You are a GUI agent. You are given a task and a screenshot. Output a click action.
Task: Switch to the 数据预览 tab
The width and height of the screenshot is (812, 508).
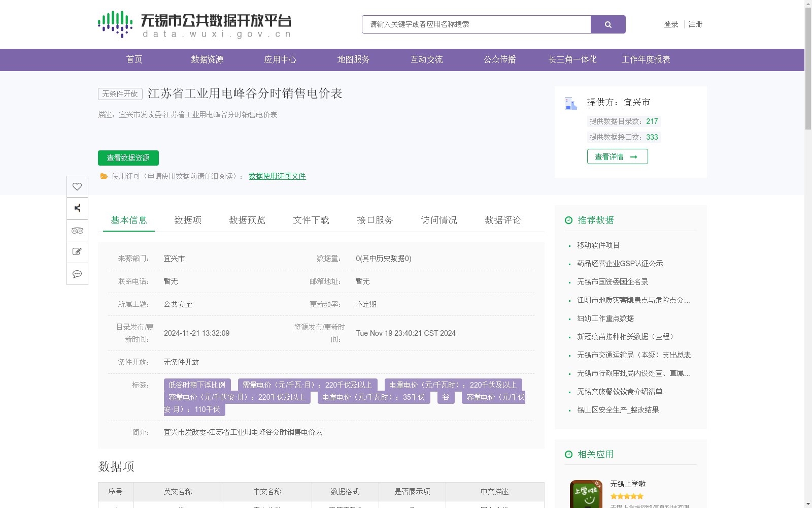click(247, 220)
